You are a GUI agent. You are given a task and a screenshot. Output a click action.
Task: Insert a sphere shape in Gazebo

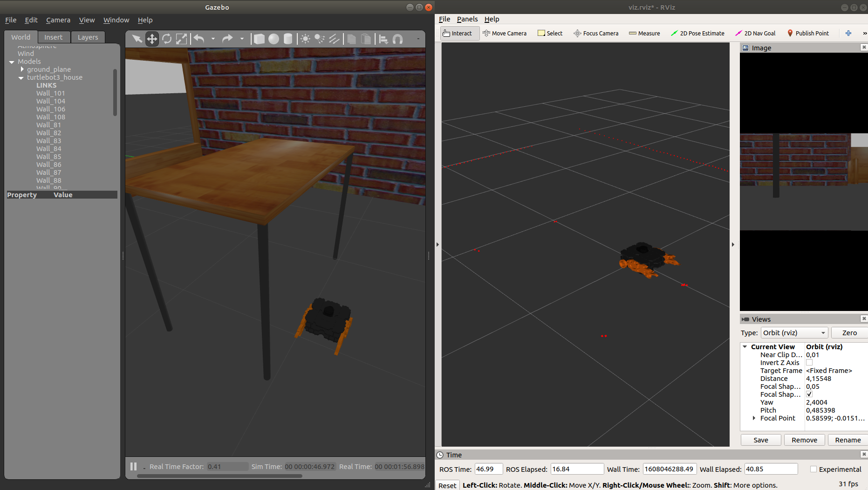274,39
